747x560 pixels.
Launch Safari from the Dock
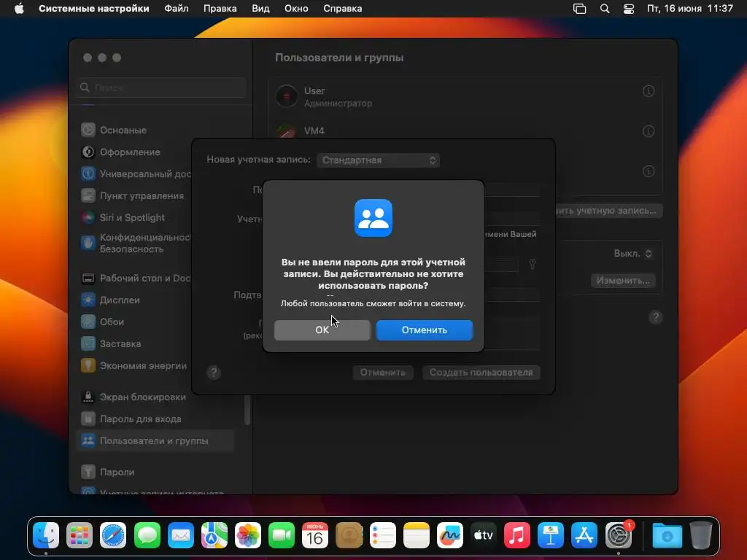tap(113, 535)
